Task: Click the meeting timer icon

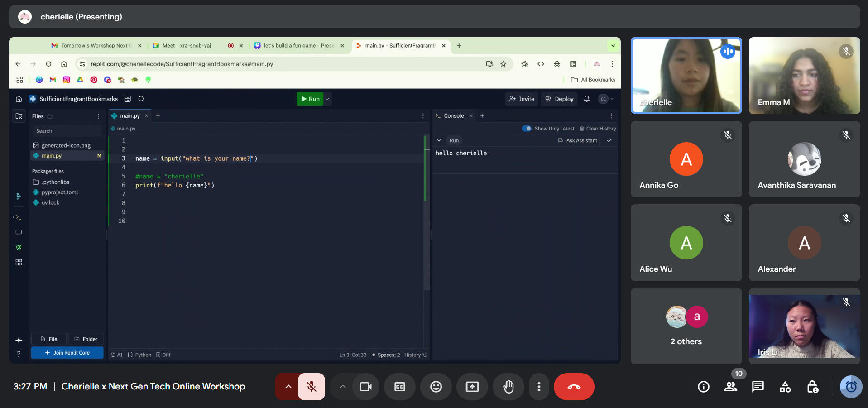Action: coord(851,387)
